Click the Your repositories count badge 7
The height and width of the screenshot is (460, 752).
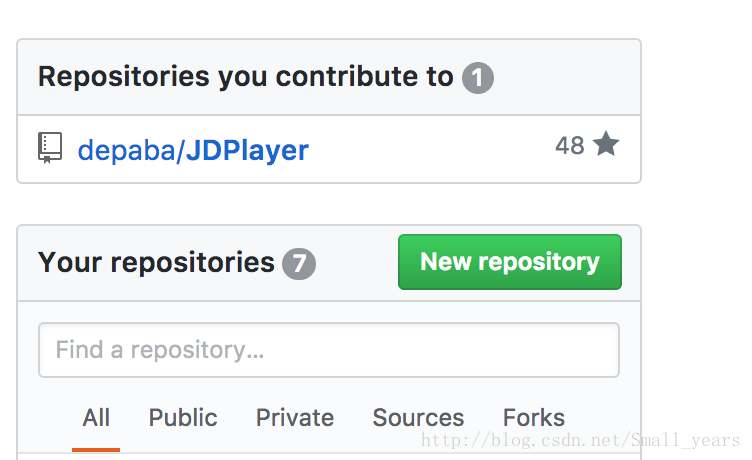tap(299, 263)
